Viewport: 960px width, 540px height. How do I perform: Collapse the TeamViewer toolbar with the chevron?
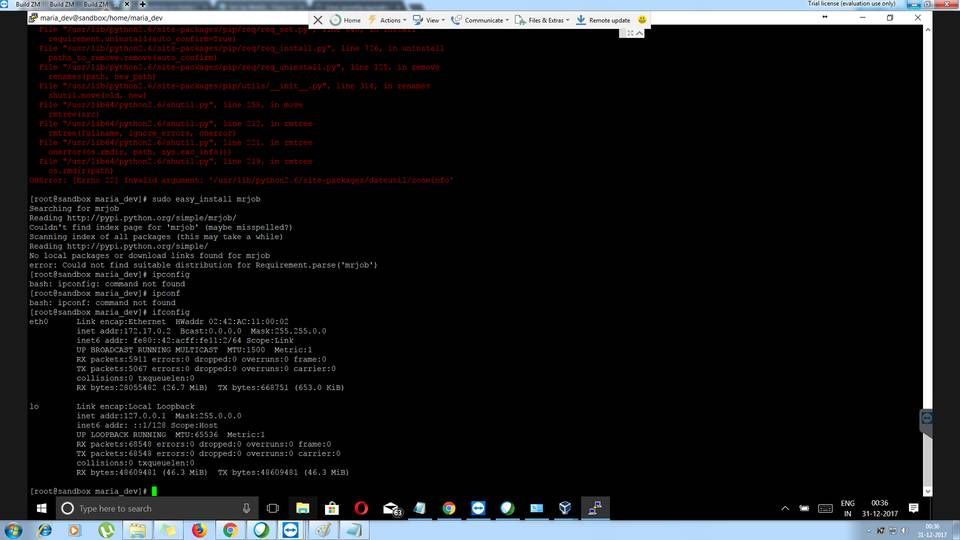click(x=639, y=33)
